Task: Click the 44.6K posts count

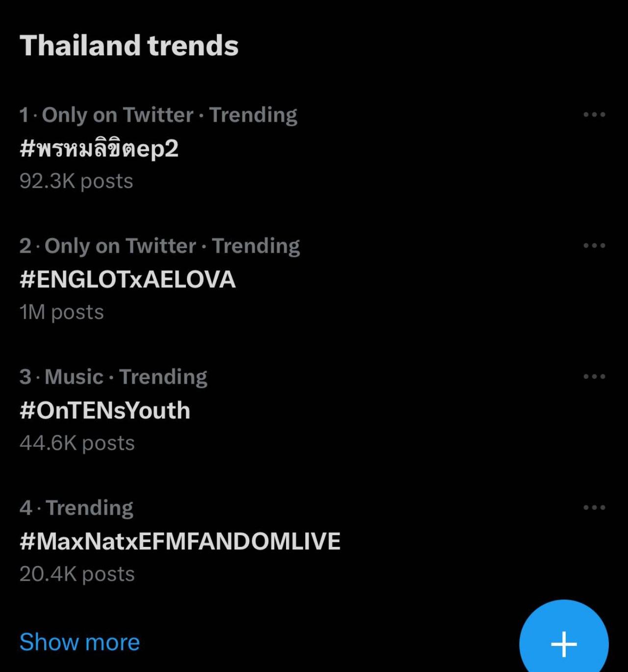Action: pos(77,443)
